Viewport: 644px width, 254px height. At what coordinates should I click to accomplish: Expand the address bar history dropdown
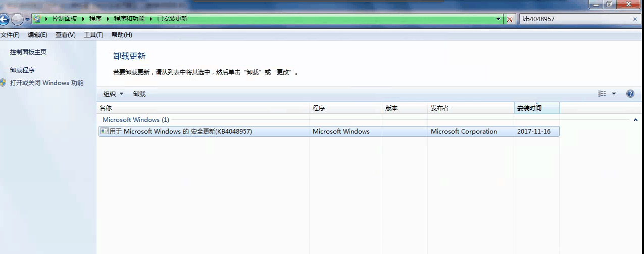pyautogui.click(x=499, y=19)
